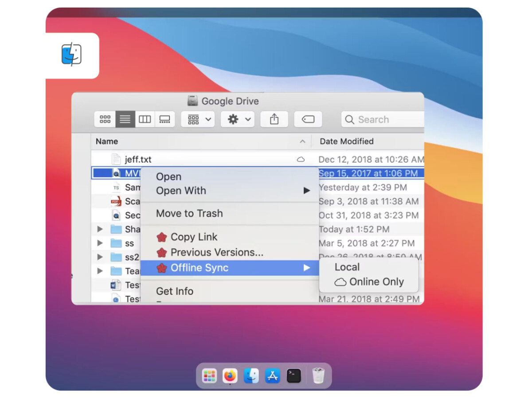Click the date Yesterday at 2:39 PM
Image resolution: width=532 pixels, height=399 pixels.
pyautogui.click(x=363, y=188)
